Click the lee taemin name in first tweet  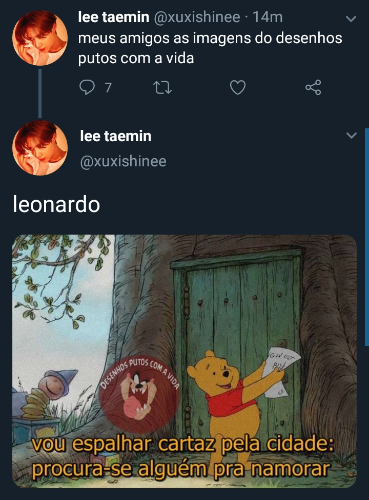coord(114,17)
